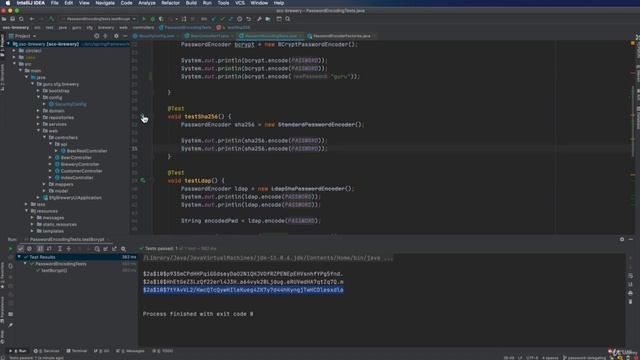Open the Refactor menu

[x=170, y=3]
